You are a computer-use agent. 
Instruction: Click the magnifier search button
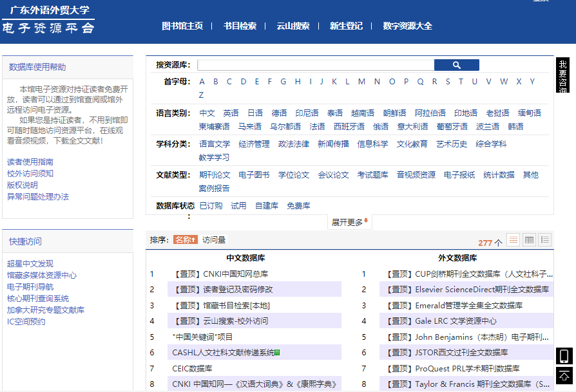[x=456, y=65]
